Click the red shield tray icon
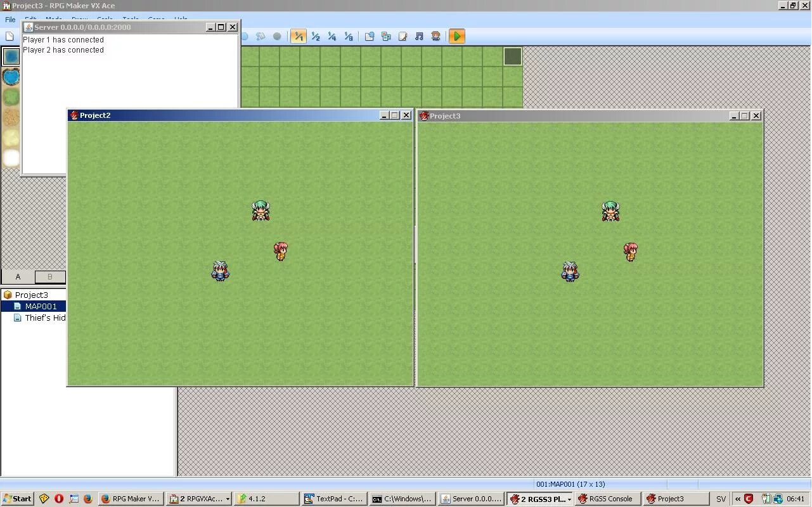Viewport: 812px width, 507px height. pyautogui.click(x=749, y=499)
